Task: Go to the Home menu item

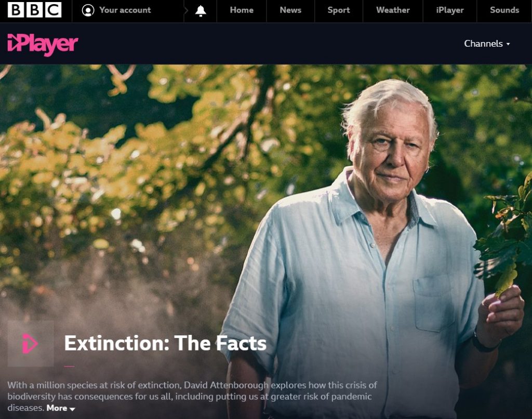Action: coord(242,10)
